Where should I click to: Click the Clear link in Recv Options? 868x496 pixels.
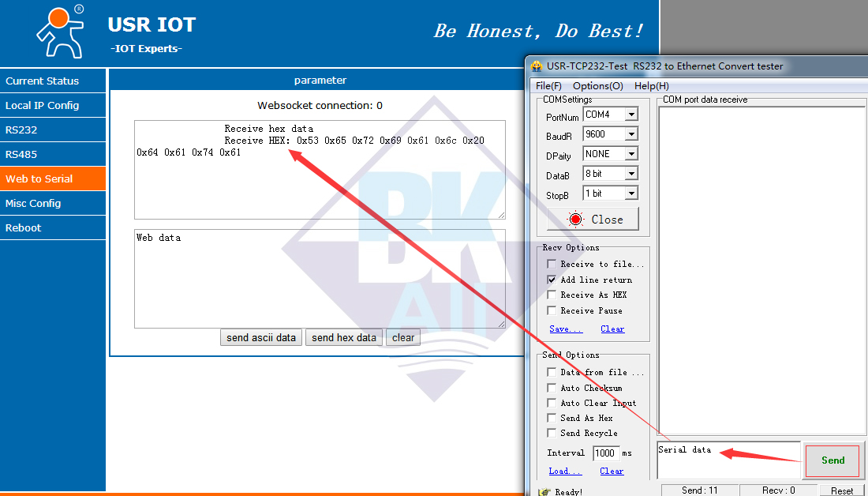click(612, 329)
